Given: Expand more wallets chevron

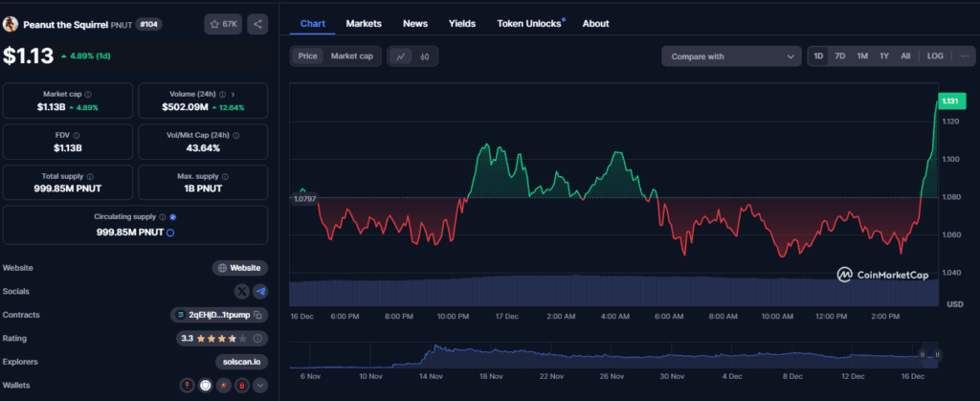Looking at the screenshot, I should click(x=260, y=386).
